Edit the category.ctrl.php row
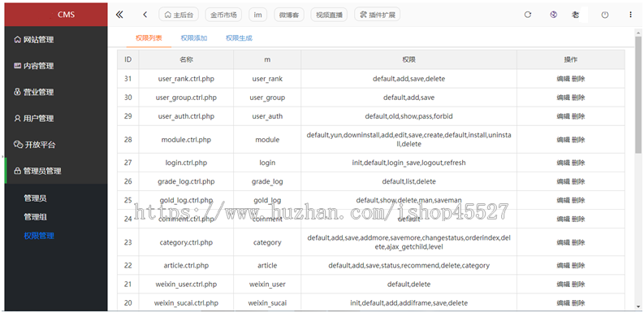This screenshot has height=313, width=644. point(563,242)
